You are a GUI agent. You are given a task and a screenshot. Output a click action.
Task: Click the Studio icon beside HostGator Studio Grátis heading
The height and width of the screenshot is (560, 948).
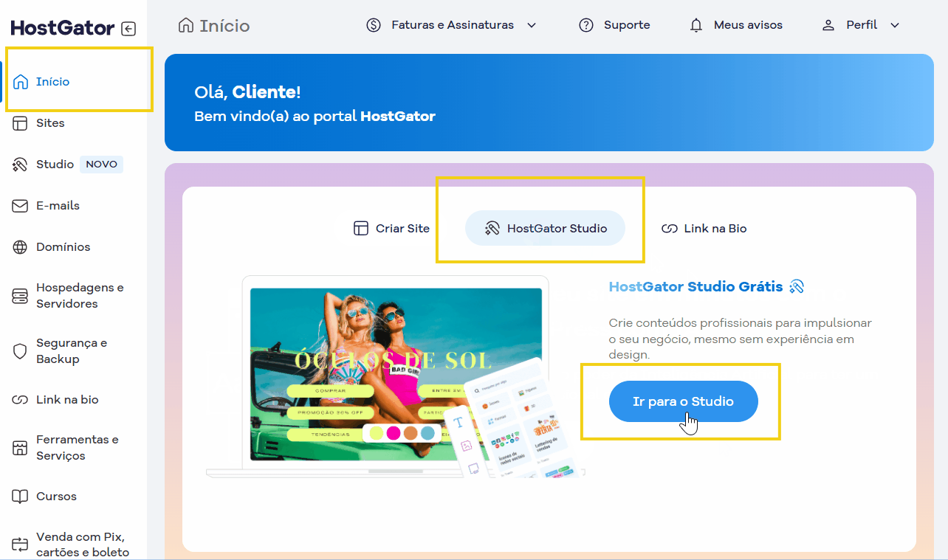(x=796, y=287)
